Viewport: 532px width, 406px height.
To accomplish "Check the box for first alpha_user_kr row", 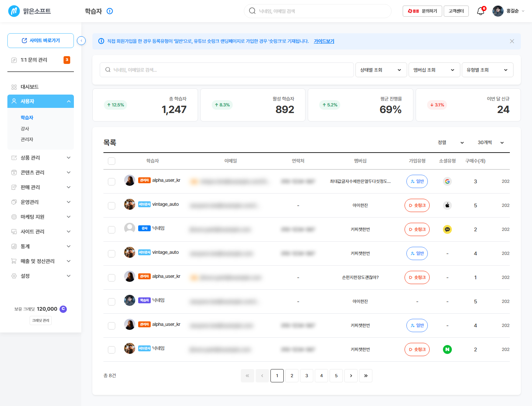I will [112, 181].
